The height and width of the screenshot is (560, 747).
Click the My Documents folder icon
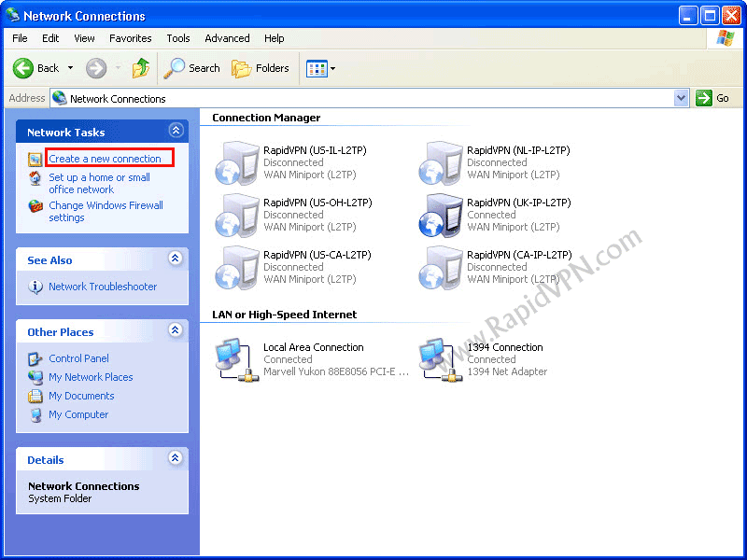click(x=35, y=396)
